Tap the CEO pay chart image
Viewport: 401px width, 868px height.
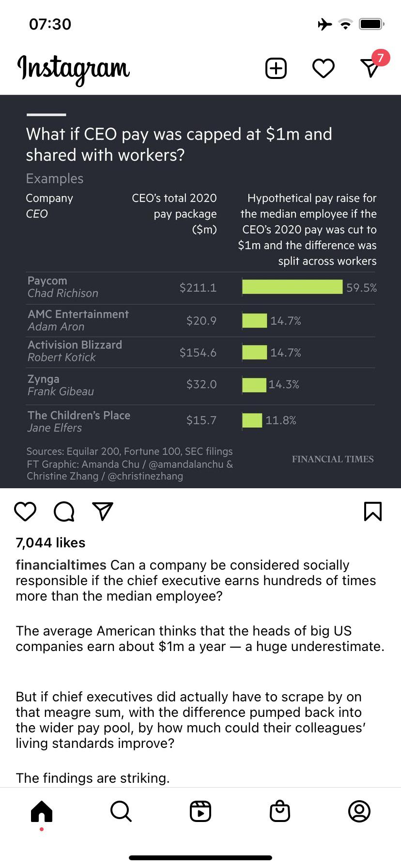tap(200, 291)
